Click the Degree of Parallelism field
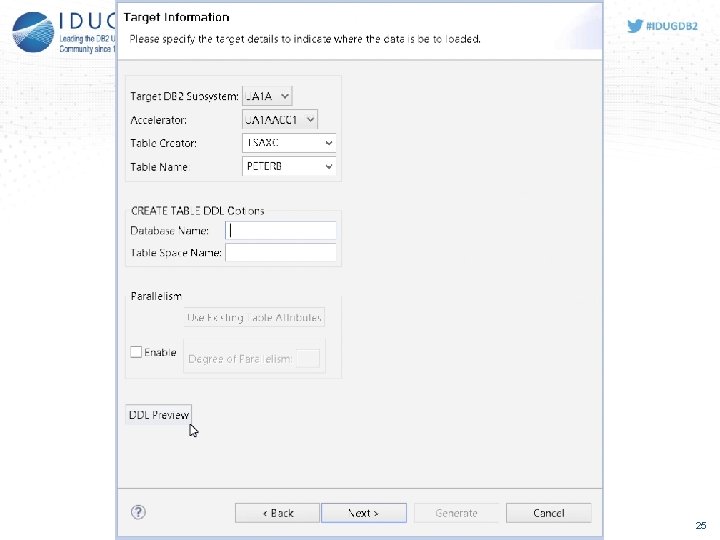Screen dimensions: 720x540 (x=308, y=359)
